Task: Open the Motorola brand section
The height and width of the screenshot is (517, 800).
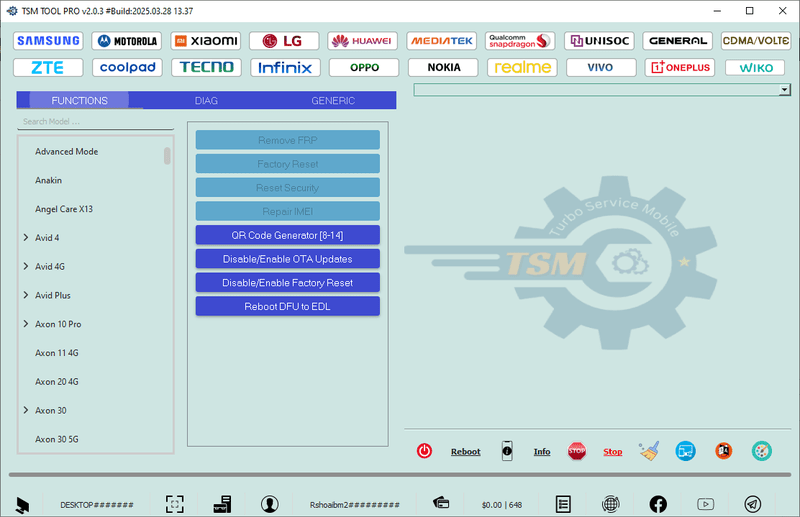Action: (127, 41)
